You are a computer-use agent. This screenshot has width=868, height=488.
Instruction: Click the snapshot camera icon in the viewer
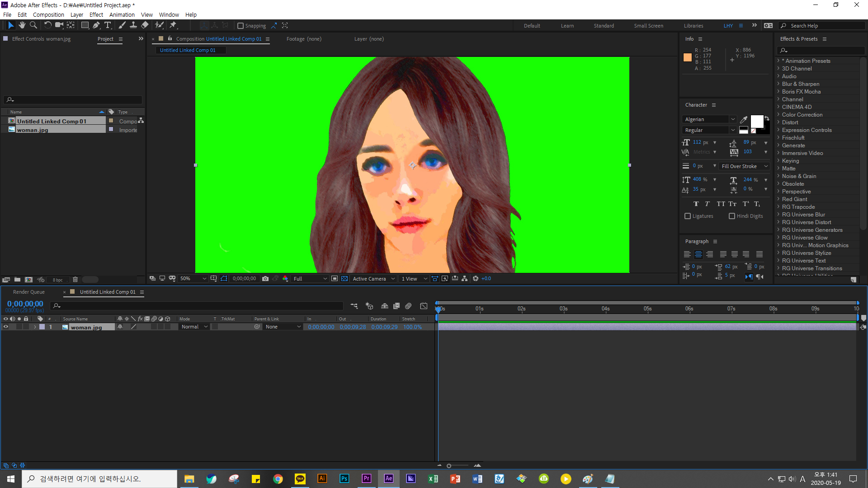tap(265, 279)
